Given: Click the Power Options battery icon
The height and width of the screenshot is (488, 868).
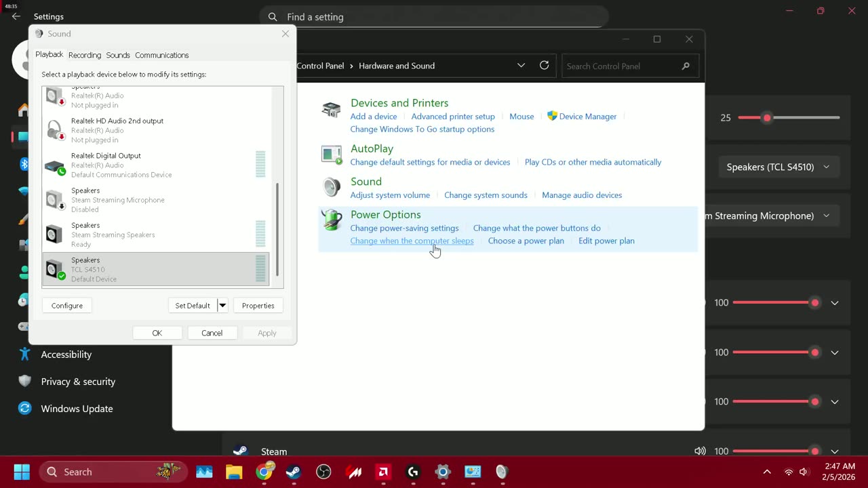Looking at the screenshot, I should click(332, 220).
